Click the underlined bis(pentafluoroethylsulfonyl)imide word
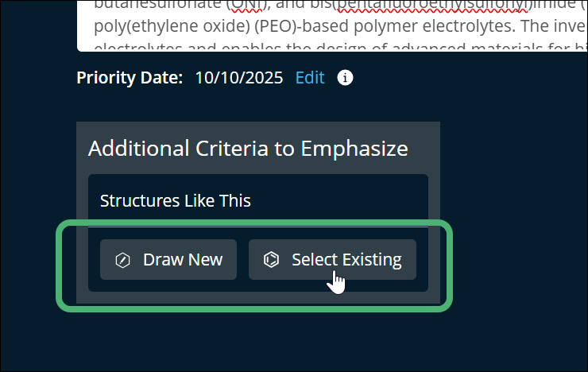The width and height of the screenshot is (588, 372). [x=433, y=6]
